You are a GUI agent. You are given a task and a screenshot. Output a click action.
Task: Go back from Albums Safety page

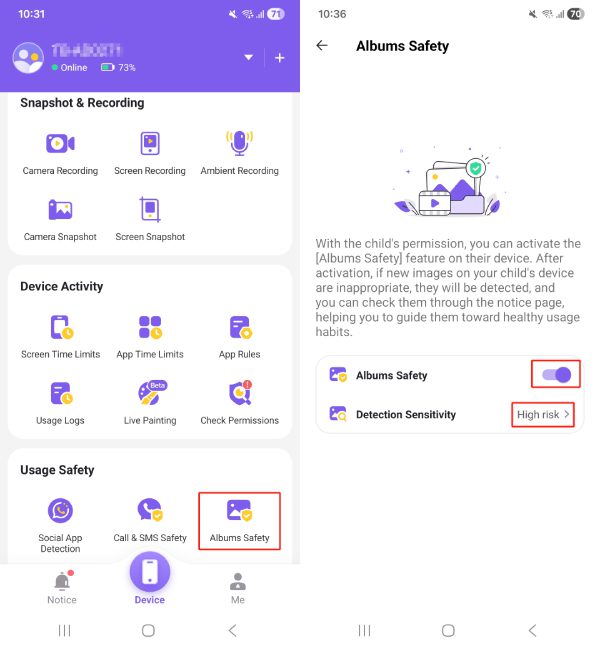tap(322, 46)
